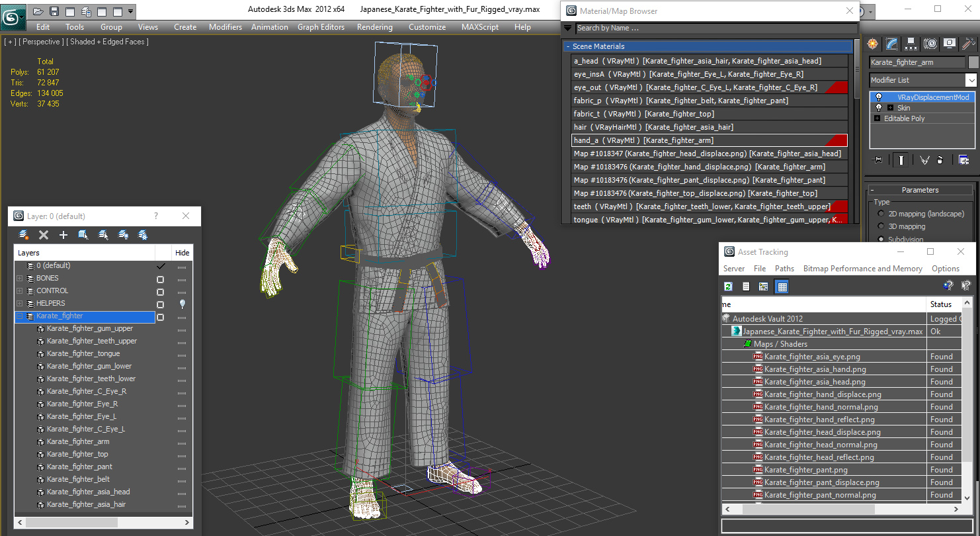Screen dimensions: 980x536
Task: Open the Modifiers menu
Action: [225, 27]
